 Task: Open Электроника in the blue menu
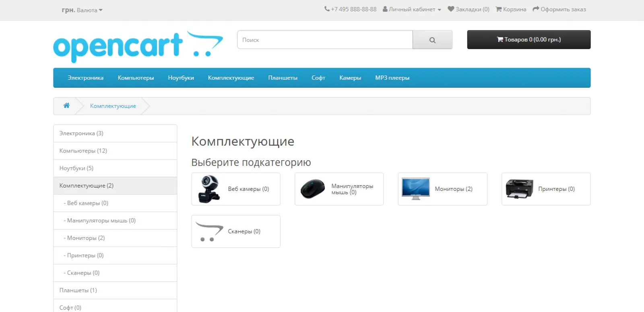(x=85, y=78)
